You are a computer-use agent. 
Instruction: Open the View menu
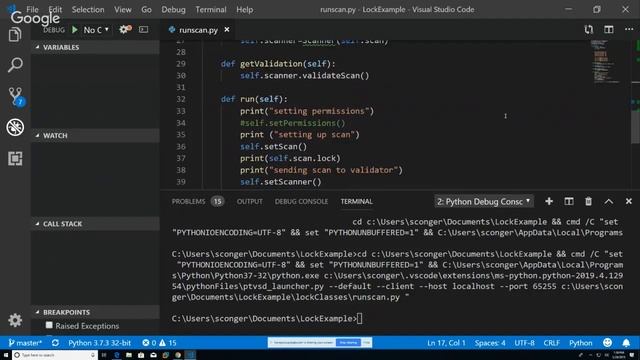coord(122,9)
